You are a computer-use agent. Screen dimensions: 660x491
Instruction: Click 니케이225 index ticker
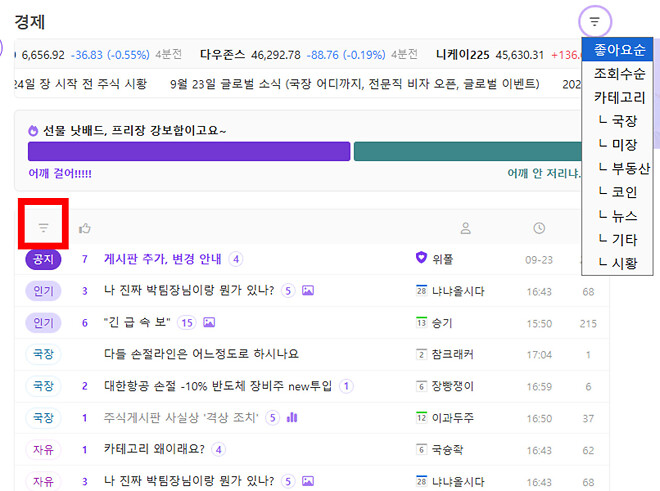tap(463, 55)
